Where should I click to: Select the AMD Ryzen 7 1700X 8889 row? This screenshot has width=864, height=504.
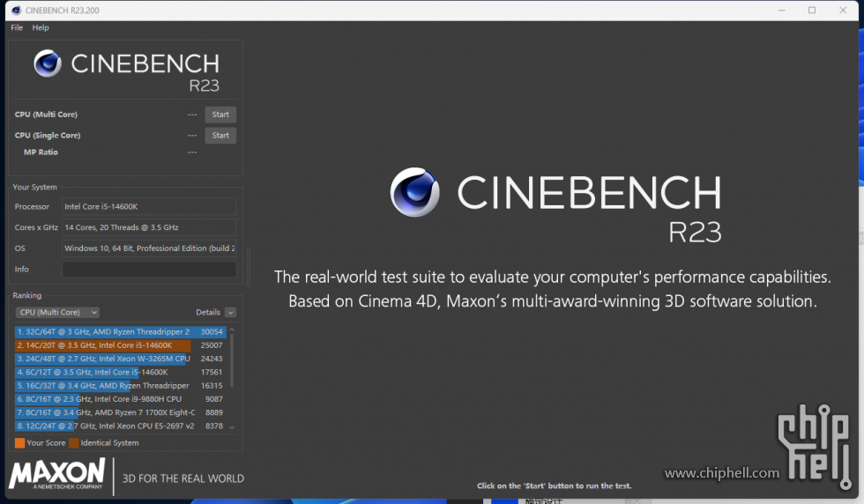(120, 412)
